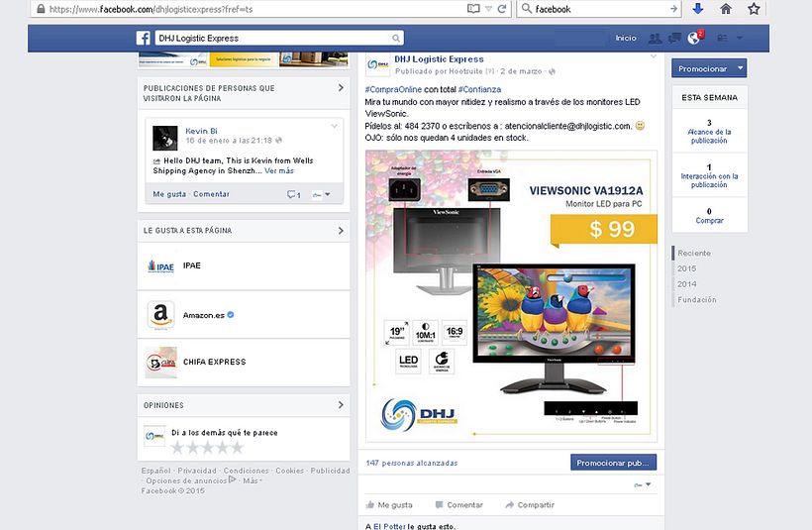The width and height of the screenshot is (812, 530).
Task: Open Viewsonic monitor post image
Action: pyautogui.click(x=511, y=296)
